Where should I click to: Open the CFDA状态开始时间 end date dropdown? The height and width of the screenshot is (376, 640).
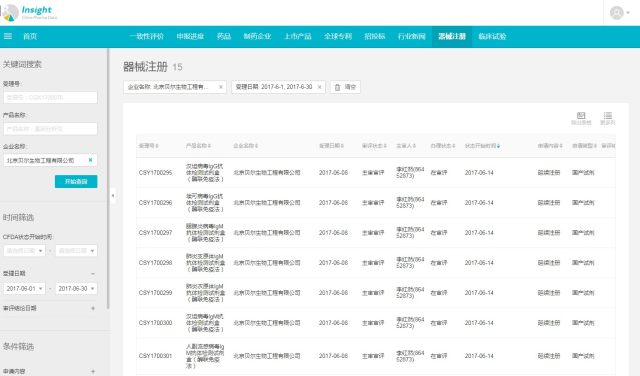76,251
